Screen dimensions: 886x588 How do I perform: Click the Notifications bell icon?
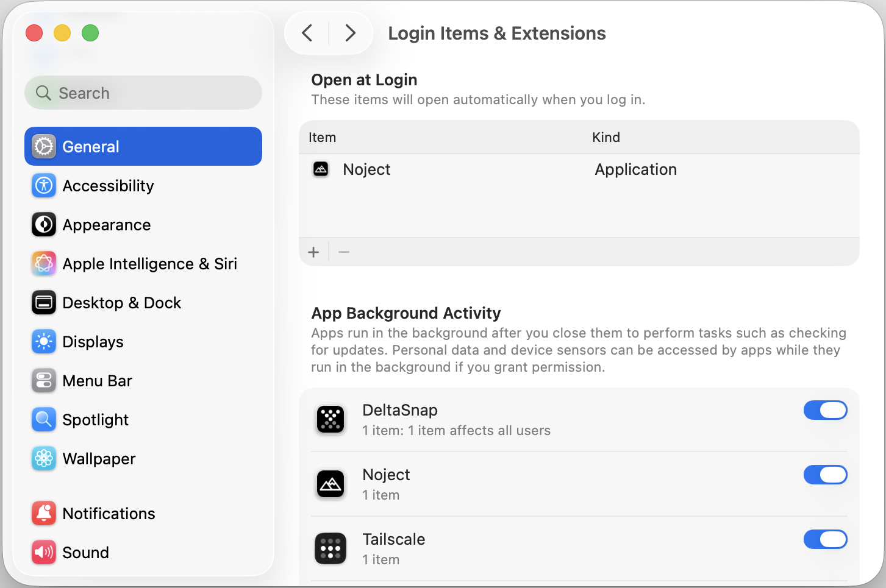coord(44,514)
